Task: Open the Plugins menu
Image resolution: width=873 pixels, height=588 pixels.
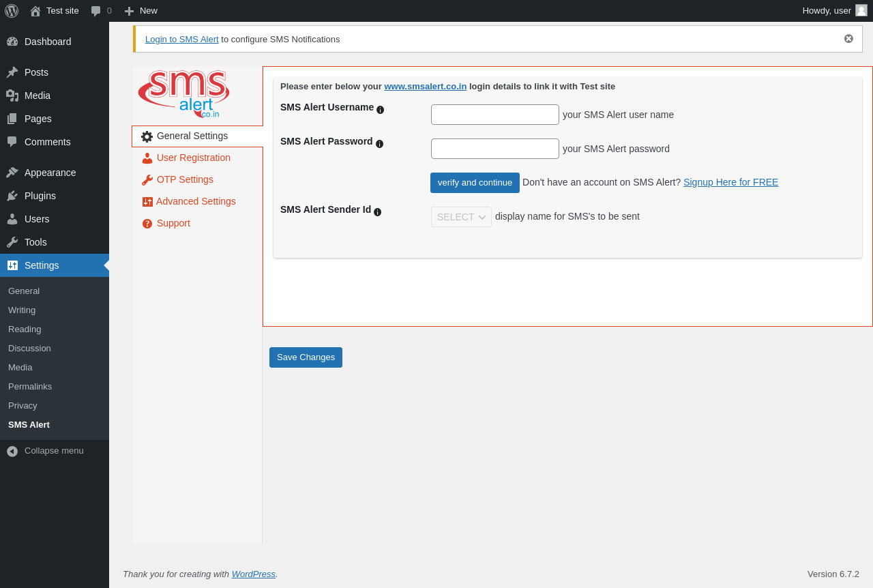Action: click(x=55, y=196)
